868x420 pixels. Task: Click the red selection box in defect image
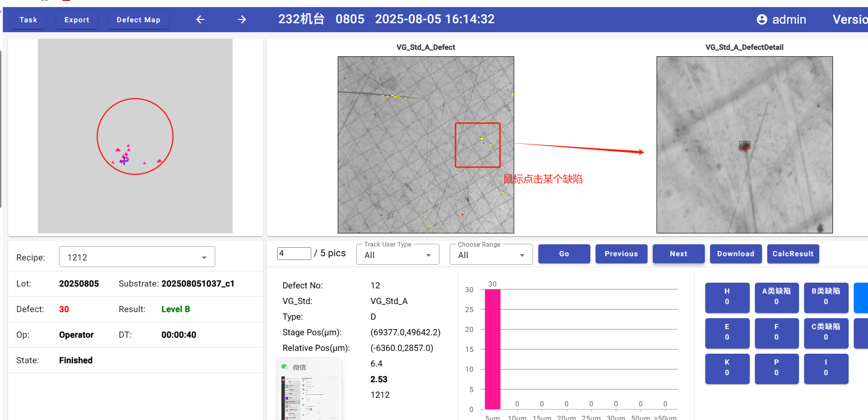(x=477, y=145)
